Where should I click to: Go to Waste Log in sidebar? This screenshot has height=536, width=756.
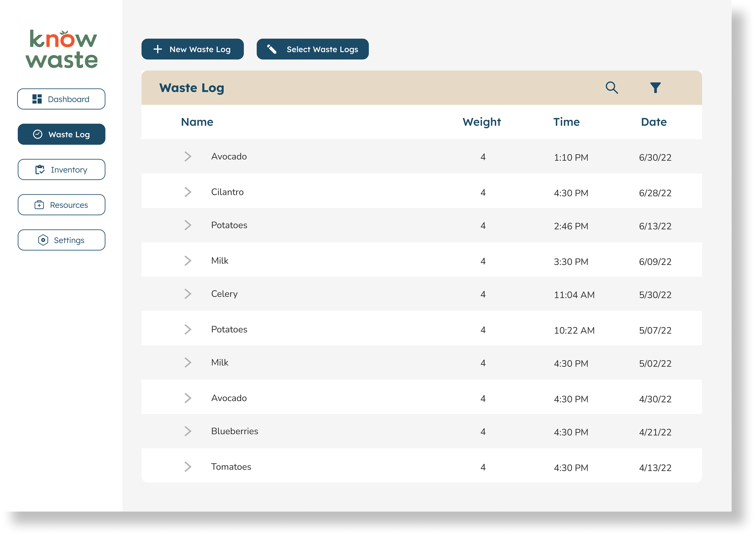pos(61,134)
